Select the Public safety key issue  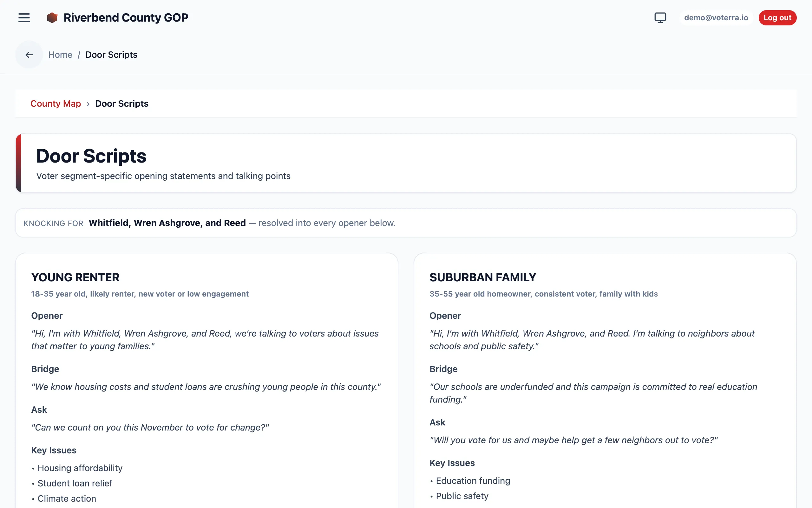(462, 496)
